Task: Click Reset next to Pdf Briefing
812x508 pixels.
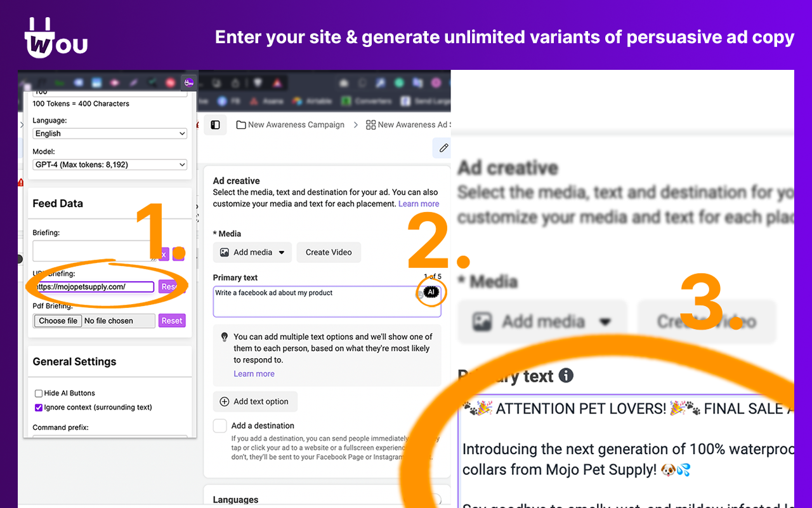Action: pos(172,321)
